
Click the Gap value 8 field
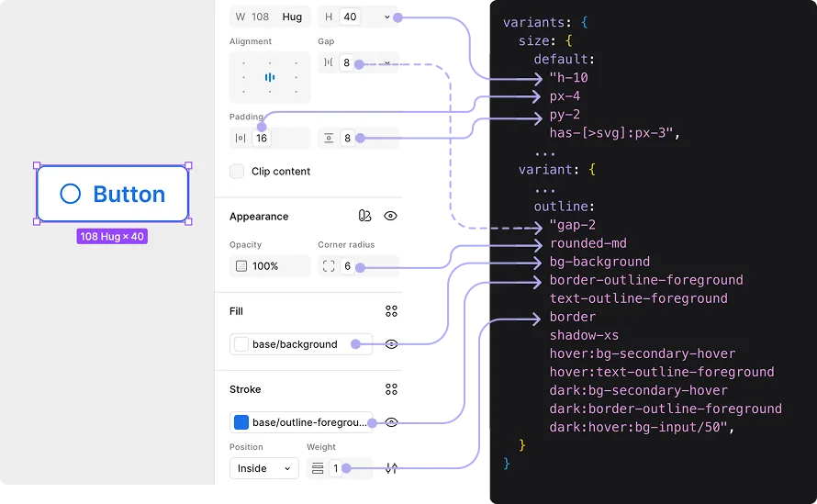(346, 63)
